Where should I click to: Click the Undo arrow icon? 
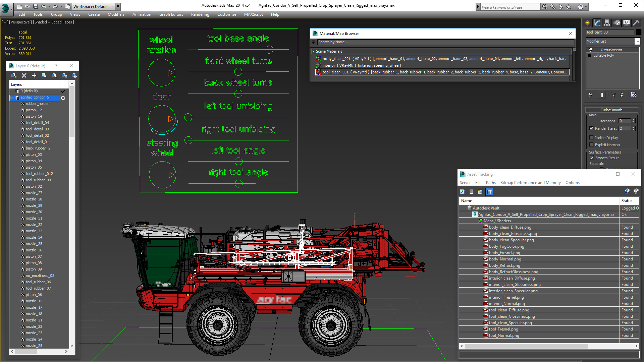pyautogui.click(x=44, y=6)
